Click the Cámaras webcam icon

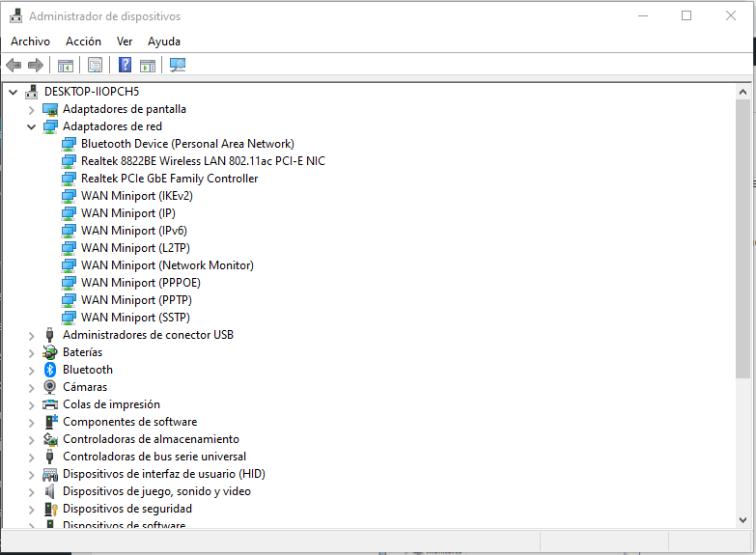49,387
